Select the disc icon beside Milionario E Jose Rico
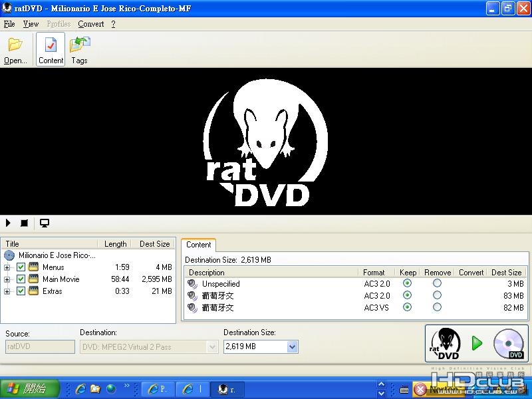The height and width of the screenshot is (399, 532). [9, 255]
